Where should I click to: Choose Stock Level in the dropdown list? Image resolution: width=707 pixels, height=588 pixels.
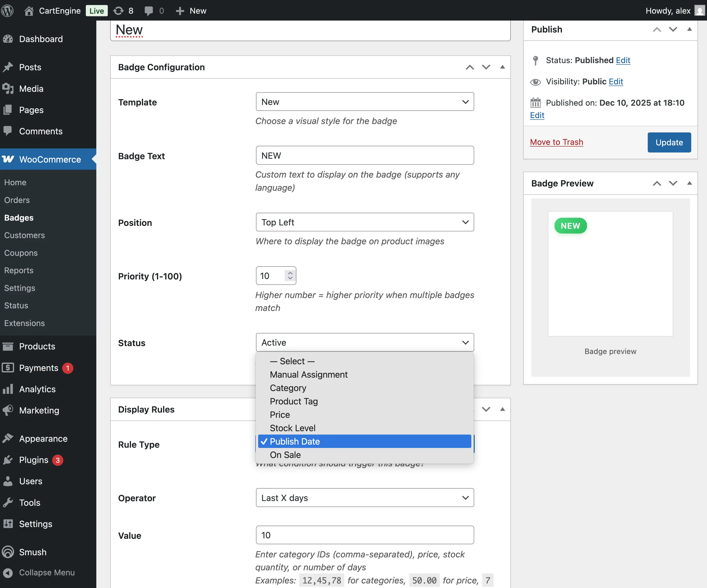(x=293, y=428)
